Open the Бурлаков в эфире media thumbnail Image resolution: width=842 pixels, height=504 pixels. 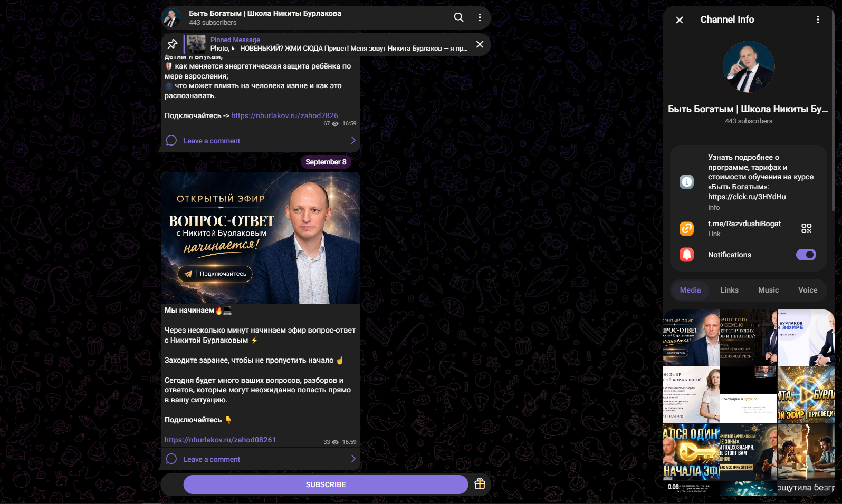coord(806,337)
